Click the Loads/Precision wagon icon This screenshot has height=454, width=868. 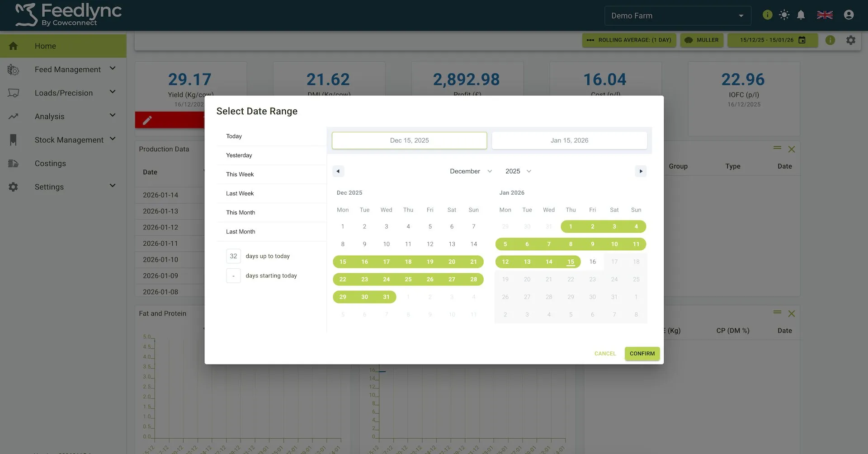click(14, 93)
